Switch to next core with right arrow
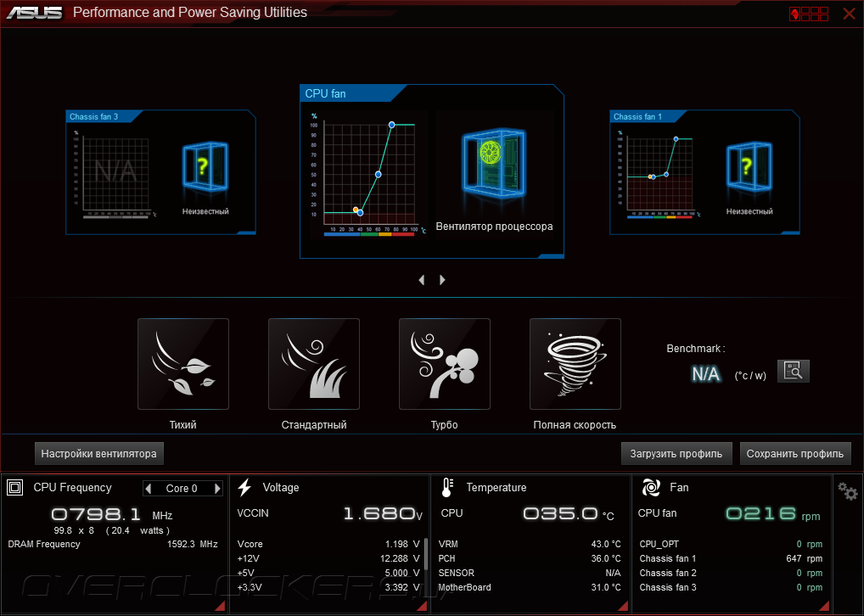The height and width of the screenshot is (616, 864). coord(217,488)
